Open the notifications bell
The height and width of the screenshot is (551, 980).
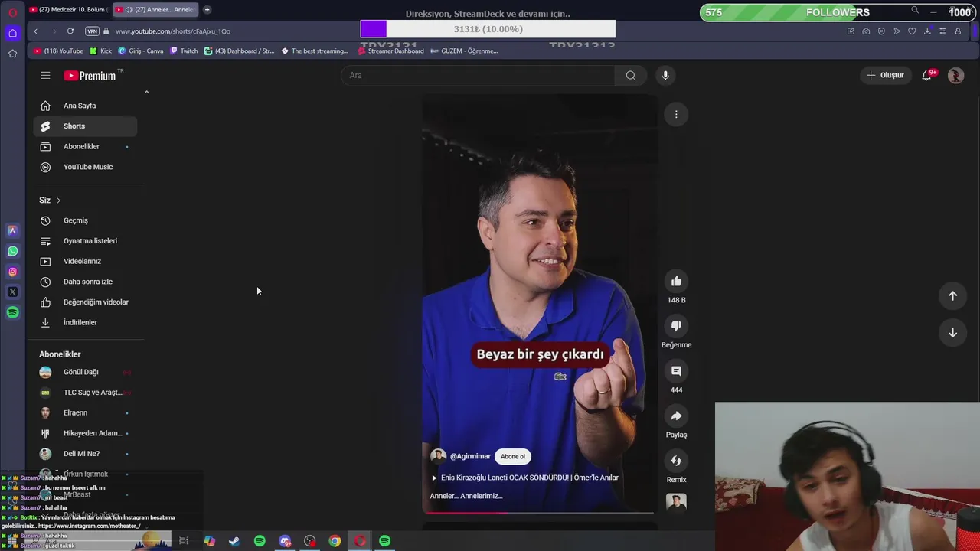point(927,75)
